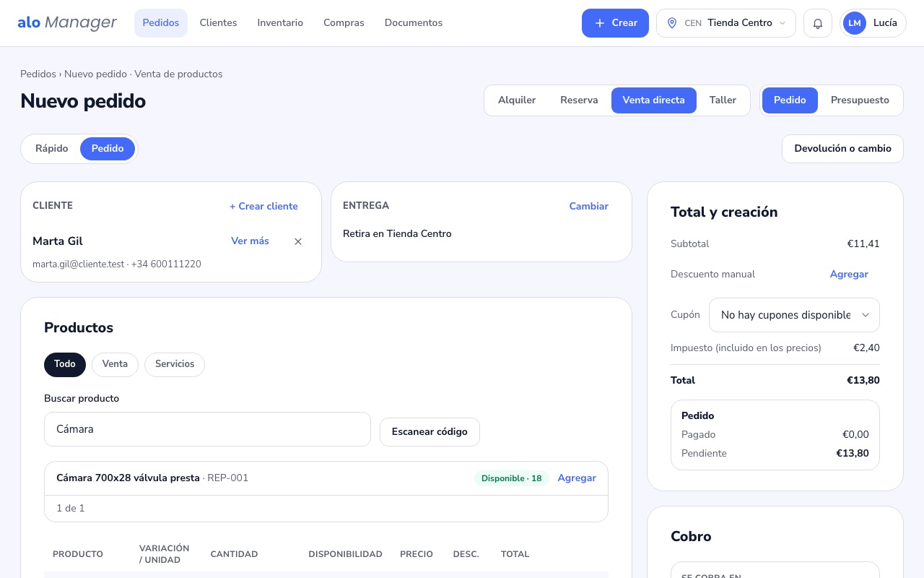The height and width of the screenshot is (578, 924).
Task: Open the Documentos section
Action: pos(414,23)
